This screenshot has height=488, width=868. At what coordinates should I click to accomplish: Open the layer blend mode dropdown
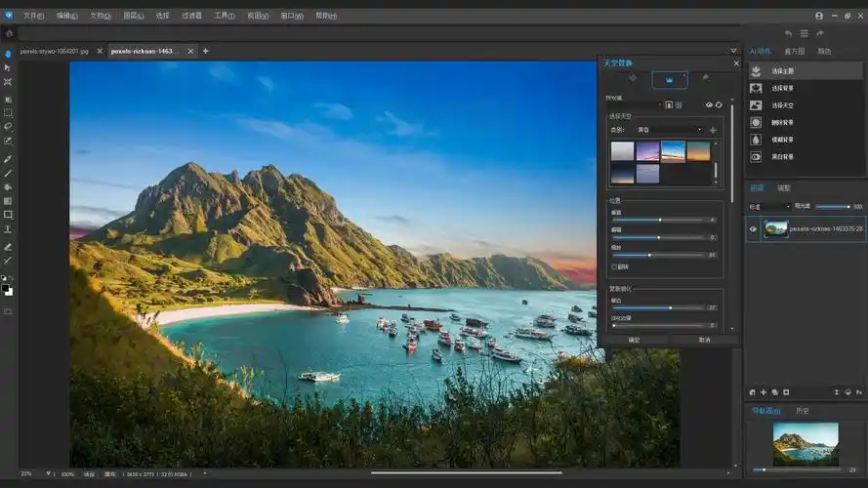click(x=768, y=207)
